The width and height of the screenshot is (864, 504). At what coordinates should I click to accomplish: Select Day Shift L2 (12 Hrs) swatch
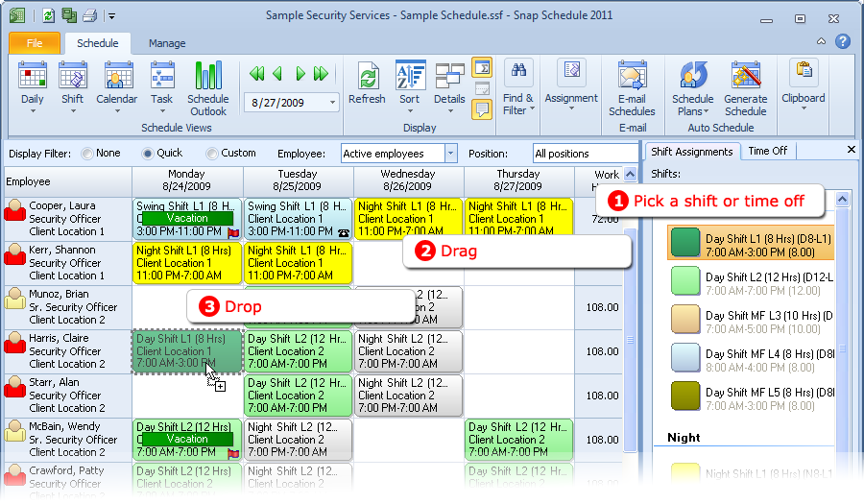685,281
